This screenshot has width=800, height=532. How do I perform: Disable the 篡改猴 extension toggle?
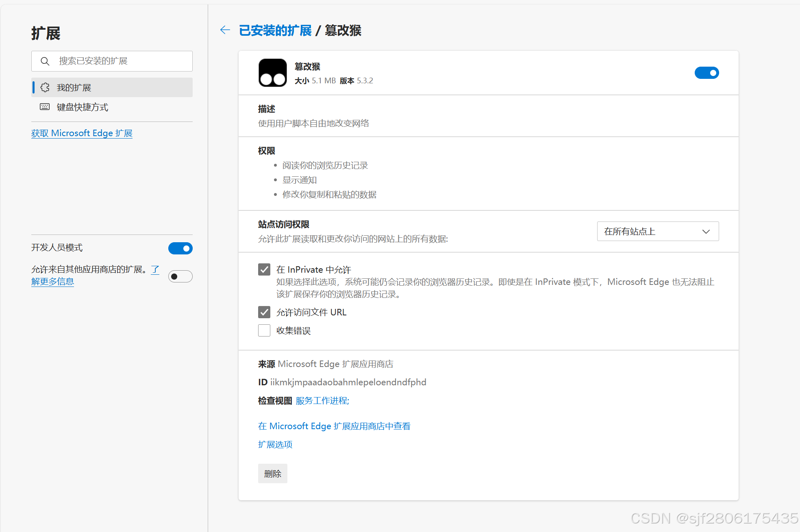[x=707, y=73]
